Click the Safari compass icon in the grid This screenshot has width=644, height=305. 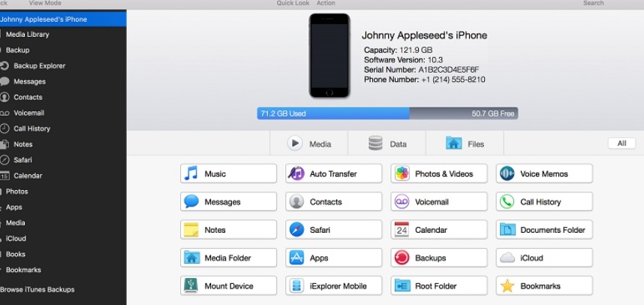296,230
